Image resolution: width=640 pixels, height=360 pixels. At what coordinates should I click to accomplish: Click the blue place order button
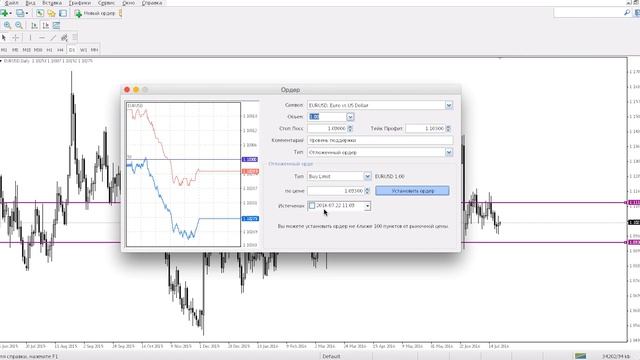coord(412,191)
